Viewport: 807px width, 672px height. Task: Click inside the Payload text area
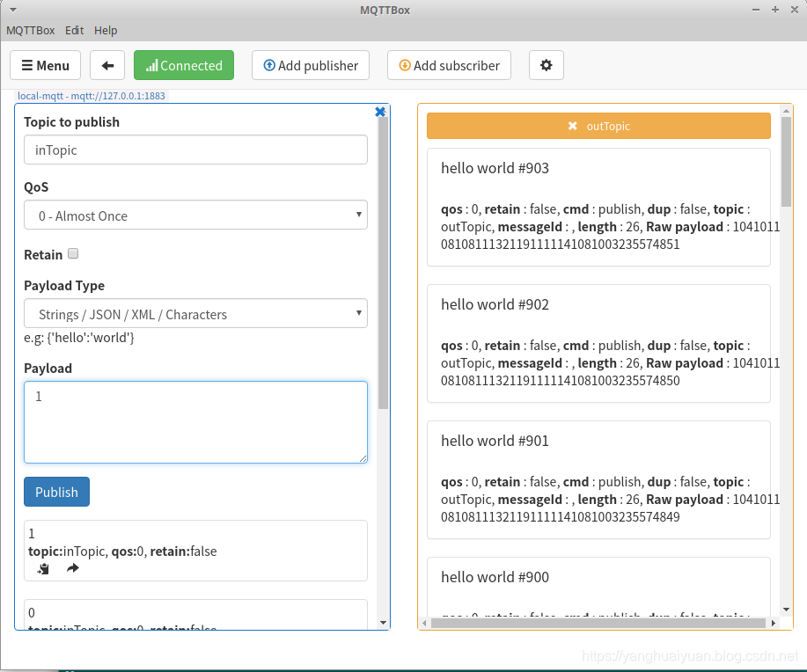(195, 422)
